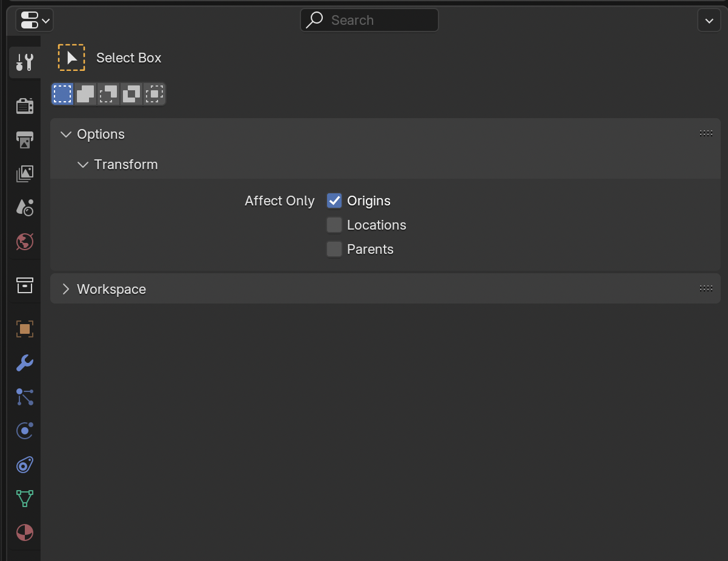This screenshot has width=728, height=561.
Task: Grab the Options panel drag handle
Action: [x=706, y=133]
